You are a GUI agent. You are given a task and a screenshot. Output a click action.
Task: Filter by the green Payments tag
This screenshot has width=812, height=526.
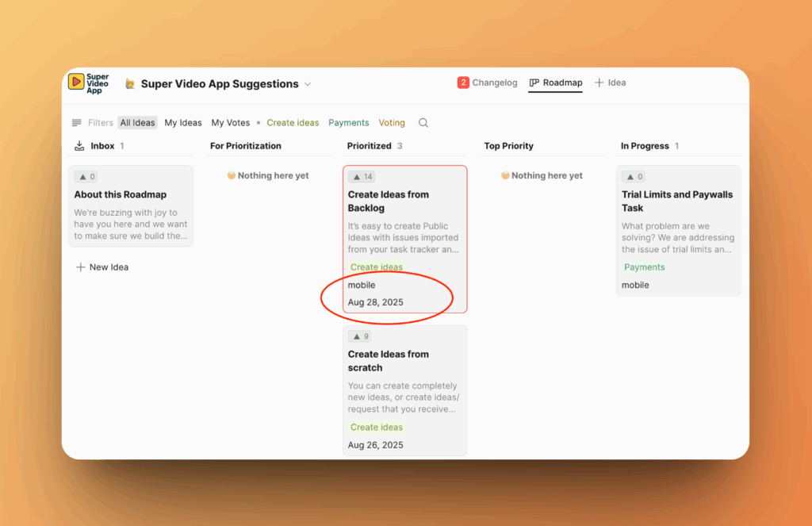(349, 123)
